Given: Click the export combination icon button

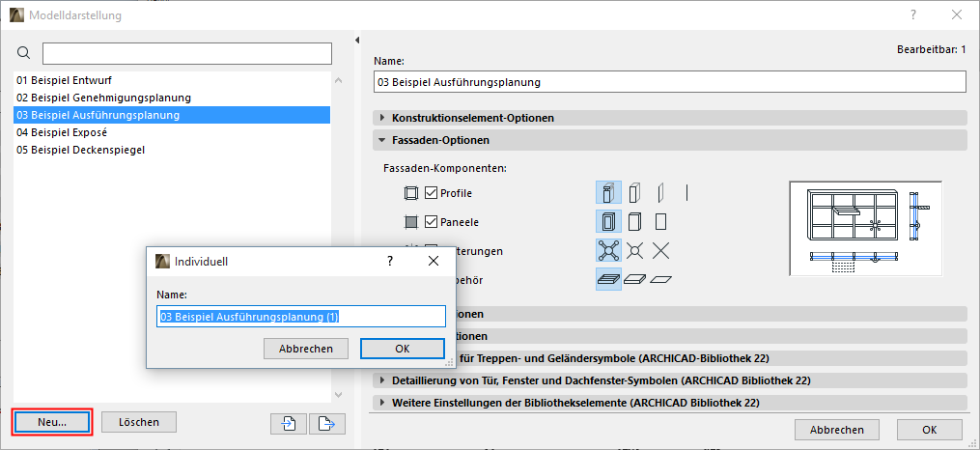Looking at the screenshot, I should (x=327, y=423).
